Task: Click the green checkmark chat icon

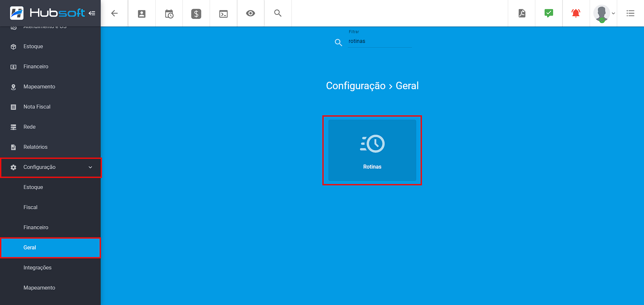Action: click(x=549, y=13)
